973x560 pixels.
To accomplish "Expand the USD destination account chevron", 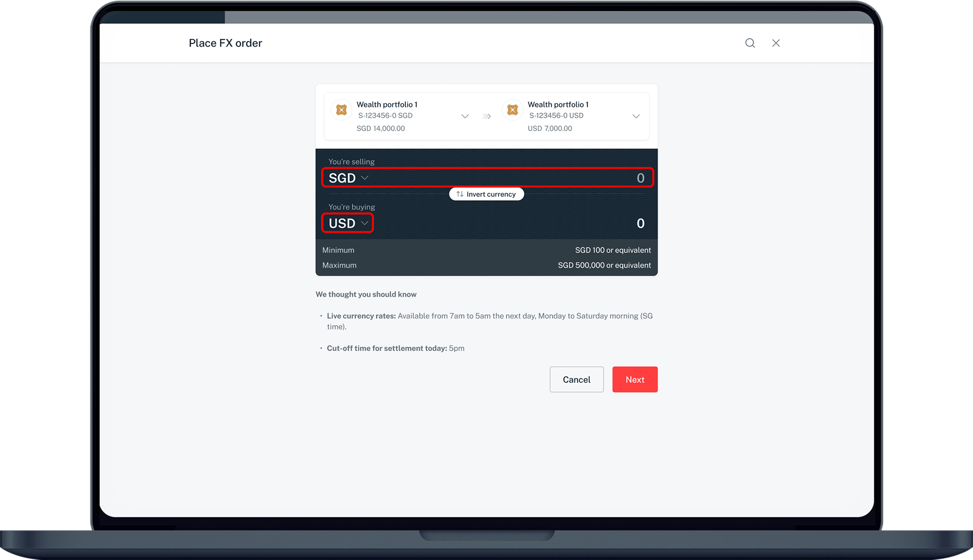I will click(636, 116).
